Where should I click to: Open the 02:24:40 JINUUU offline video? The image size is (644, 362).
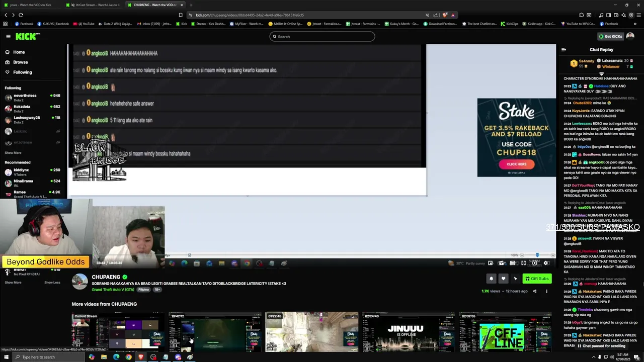point(409,332)
